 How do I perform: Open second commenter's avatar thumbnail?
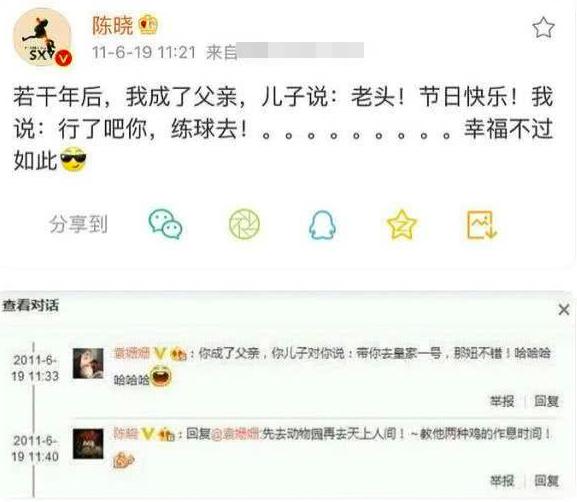[88, 444]
